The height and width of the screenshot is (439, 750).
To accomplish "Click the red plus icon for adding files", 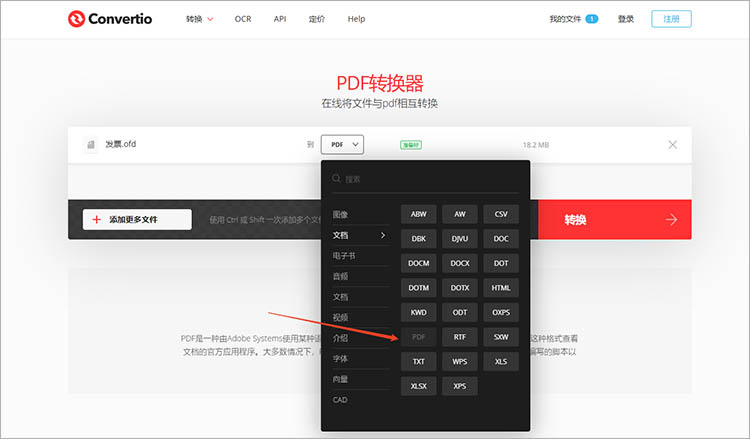I will (97, 220).
